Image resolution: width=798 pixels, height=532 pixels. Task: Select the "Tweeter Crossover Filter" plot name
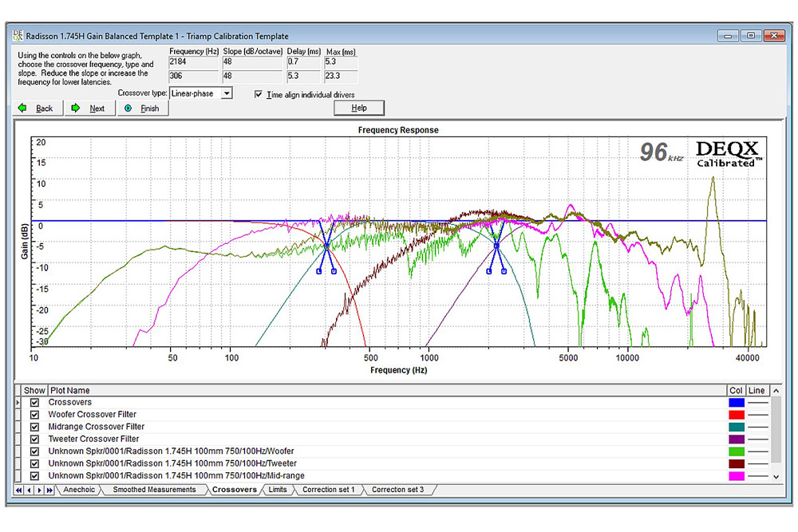click(93, 439)
